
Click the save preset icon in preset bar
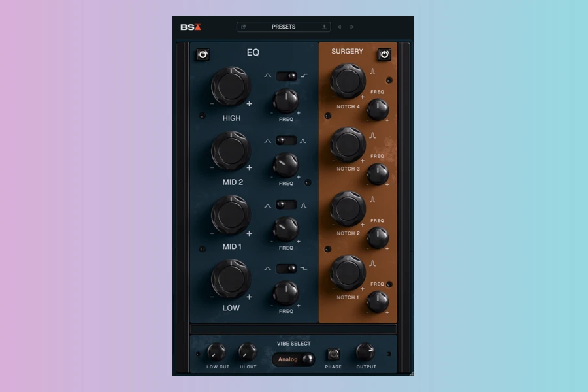click(x=324, y=27)
